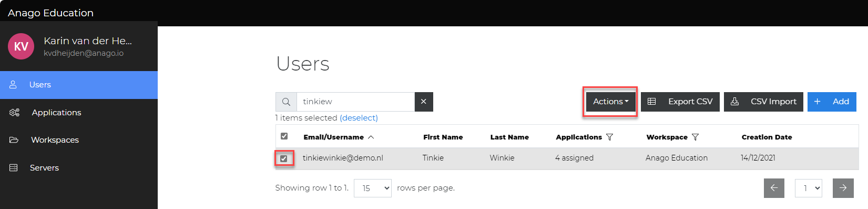Click the deselect link
Viewport: 868px width, 209px height.
point(359,118)
